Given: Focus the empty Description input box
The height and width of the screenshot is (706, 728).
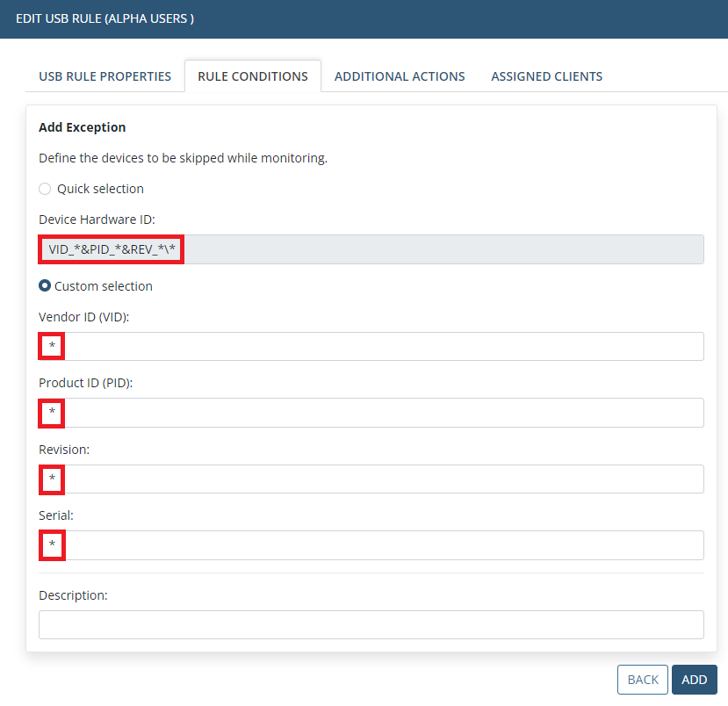Looking at the screenshot, I should click(371, 624).
